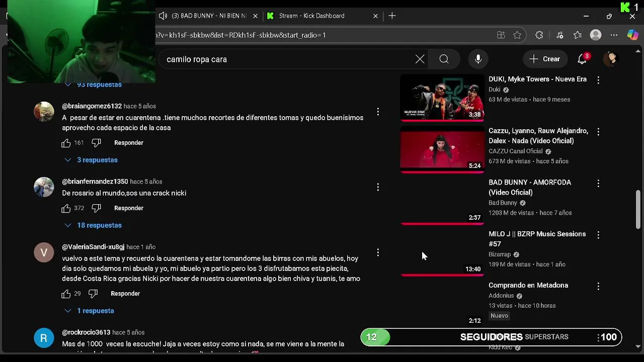Click the magnifier search button

(444, 59)
